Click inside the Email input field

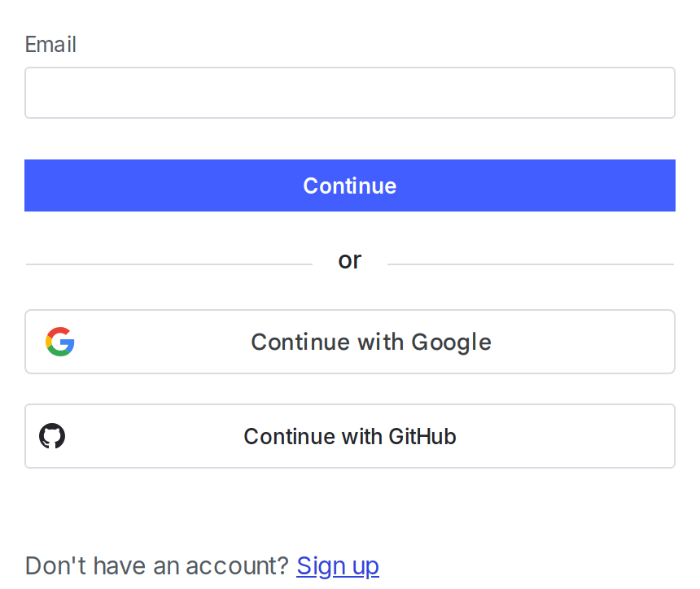click(x=350, y=93)
